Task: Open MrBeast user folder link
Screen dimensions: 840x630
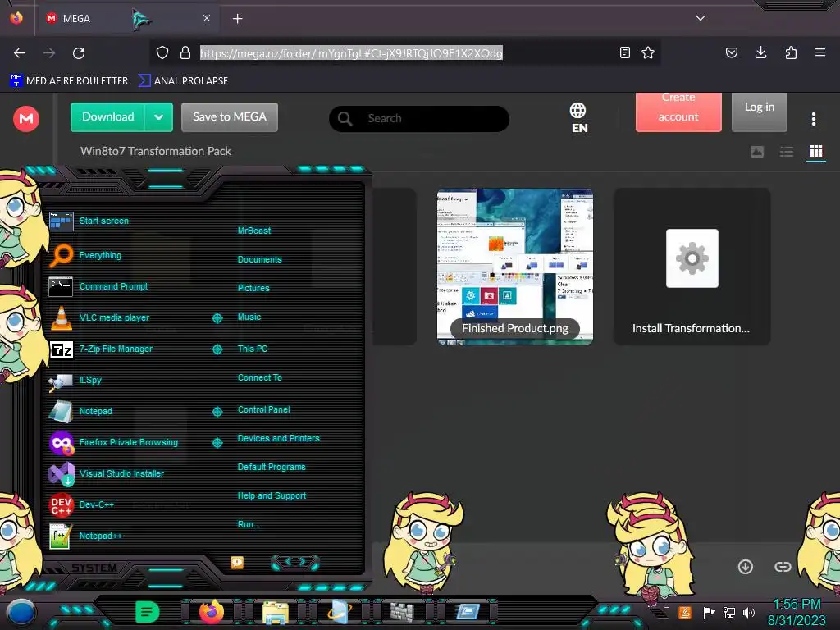Action: click(254, 231)
